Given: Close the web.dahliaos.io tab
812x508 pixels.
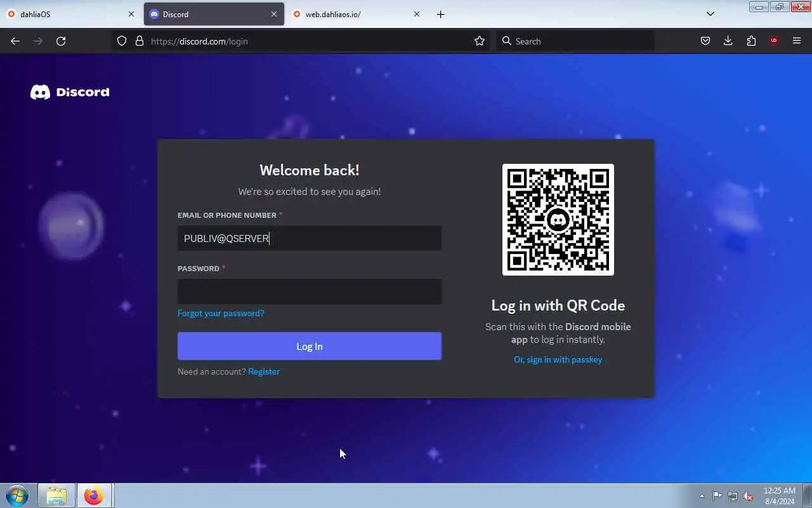Looking at the screenshot, I should point(417,14).
